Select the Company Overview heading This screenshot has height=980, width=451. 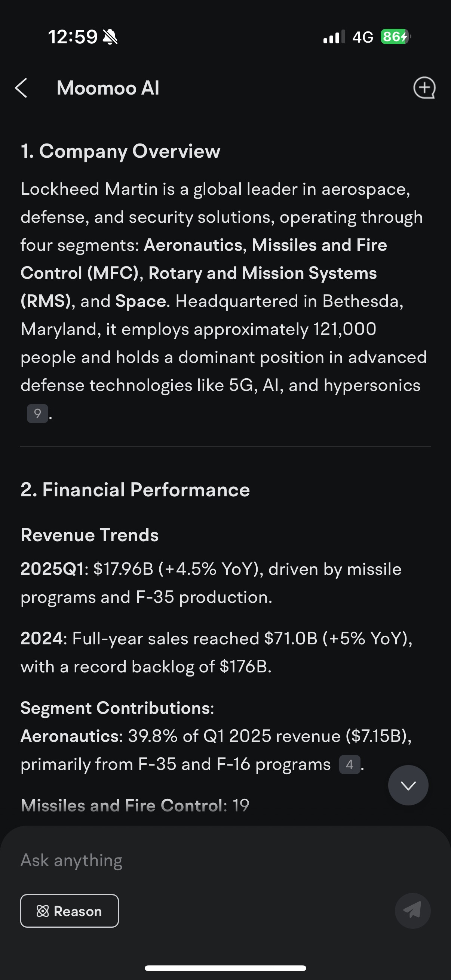coord(121,151)
